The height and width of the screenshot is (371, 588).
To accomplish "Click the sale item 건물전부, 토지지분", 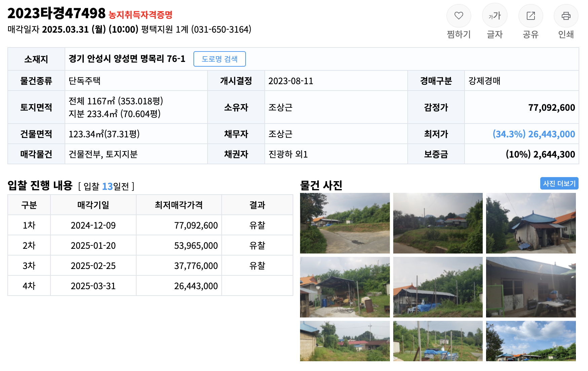I will click(103, 154).
